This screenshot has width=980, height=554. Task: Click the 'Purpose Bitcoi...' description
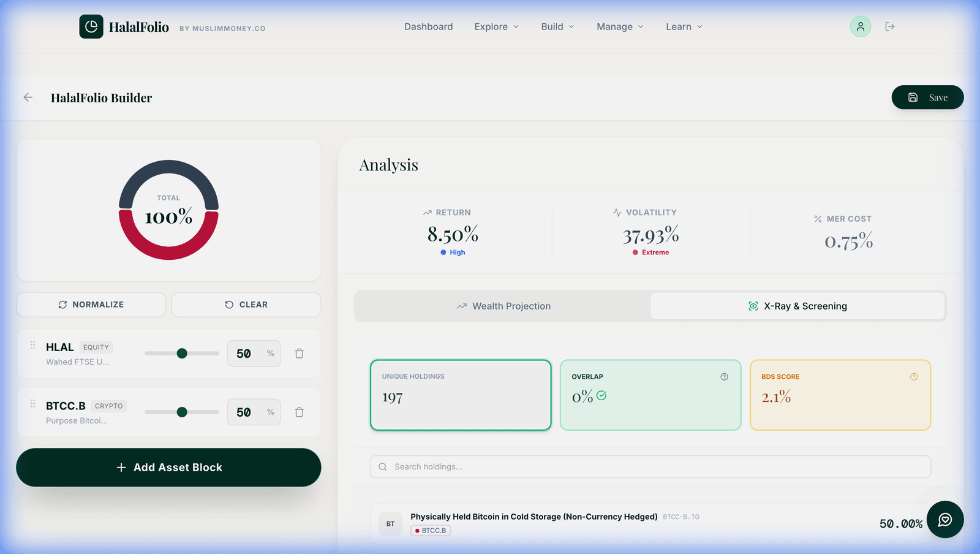coord(77,421)
